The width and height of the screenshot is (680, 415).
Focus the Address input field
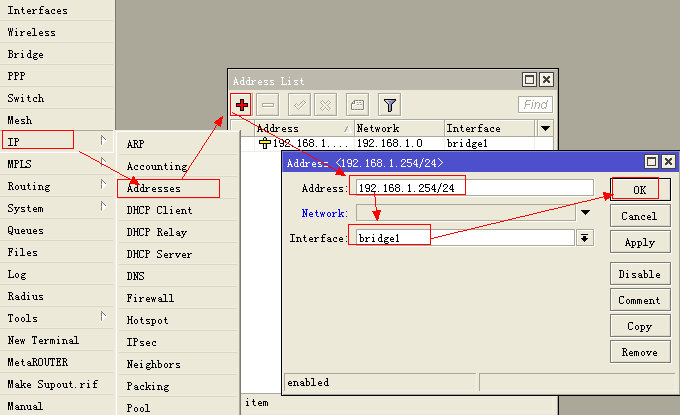click(474, 188)
